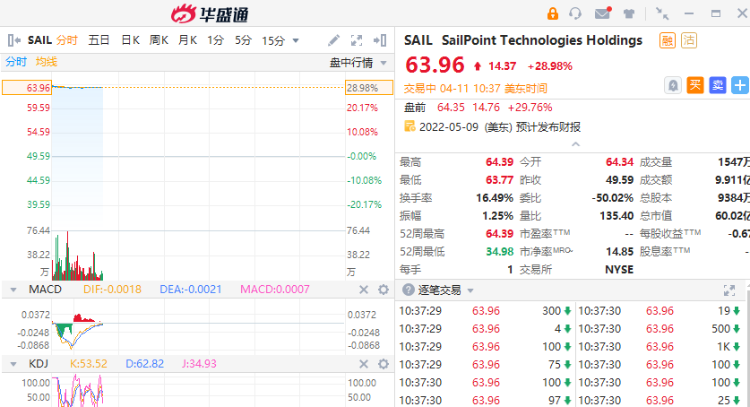Click the blue 卖 sell button
Viewport: 750px width, 407px height.
717,85
